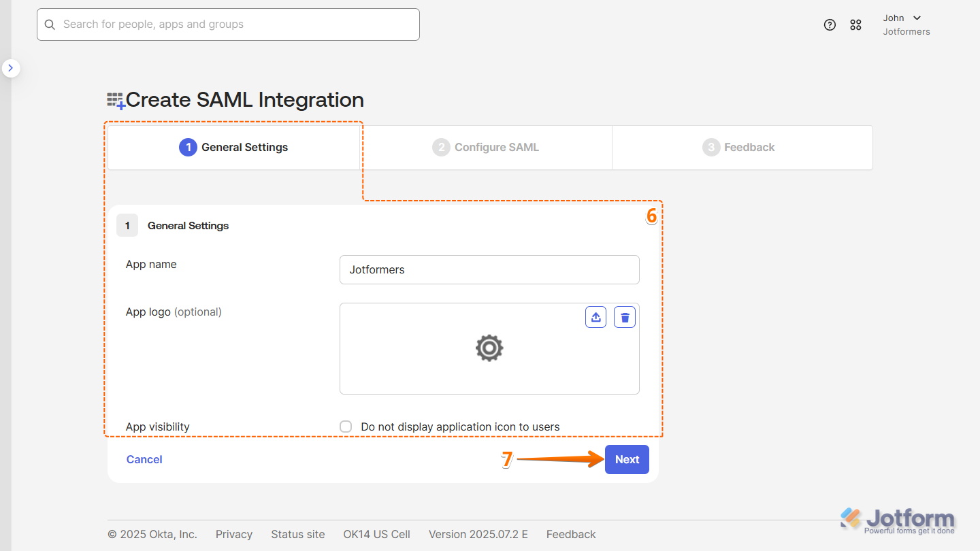Screen dimensions: 980x551
Task: Open the Feedback footer link
Action: [x=571, y=534]
